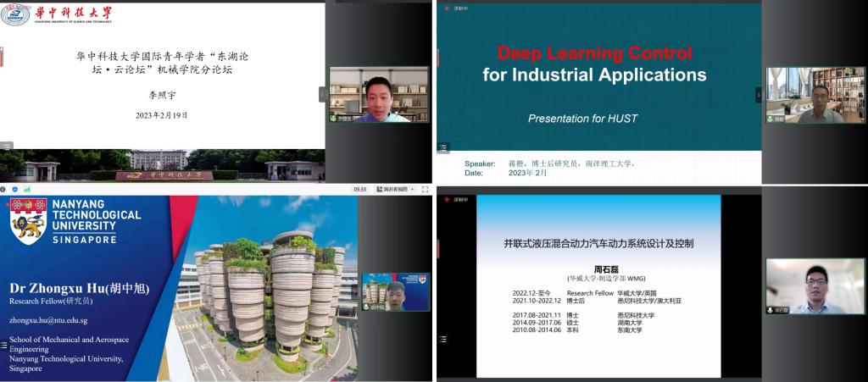Select the hybrid vehicle presenter video thumbnail

[815, 286]
